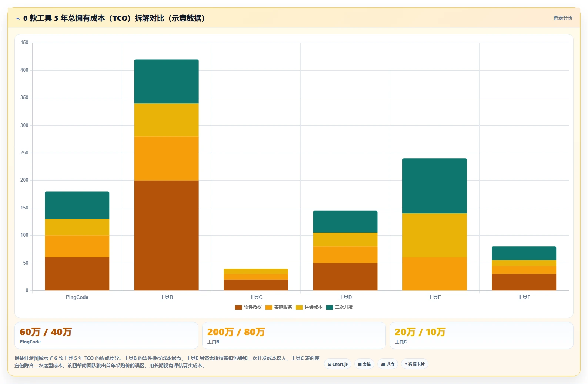Click the 工具C x-axis label

[256, 297]
